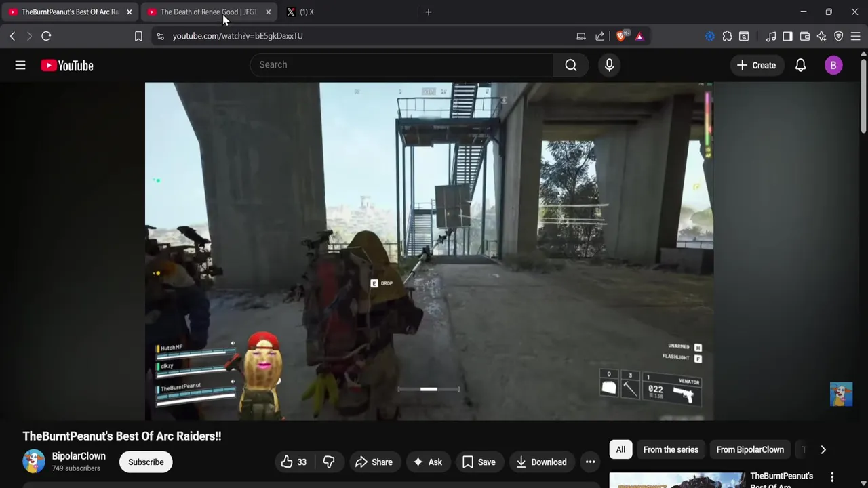Open recommended video thumbnail in sidebar
Screen dimensions: 868x488
coord(677,481)
